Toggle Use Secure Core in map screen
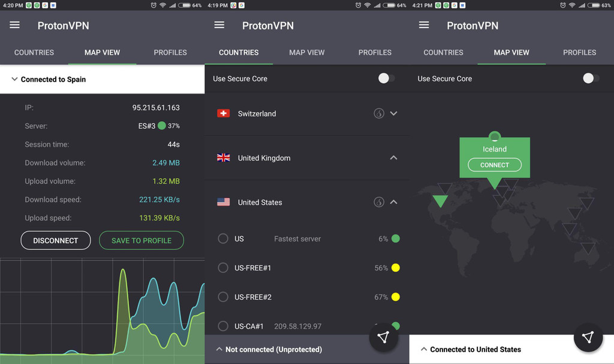The image size is (614, 364). click(591, 79)
